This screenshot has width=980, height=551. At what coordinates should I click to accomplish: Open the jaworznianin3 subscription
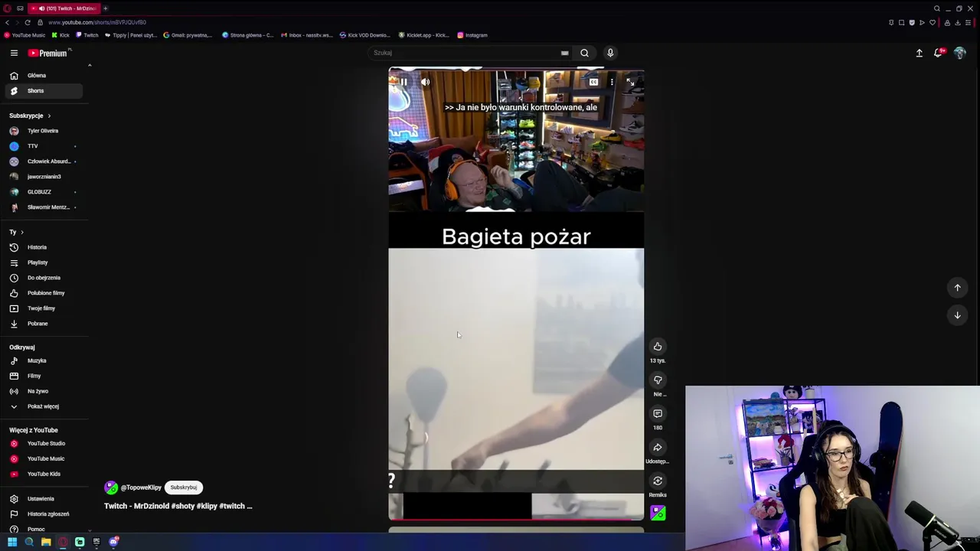tap(44, 177)
